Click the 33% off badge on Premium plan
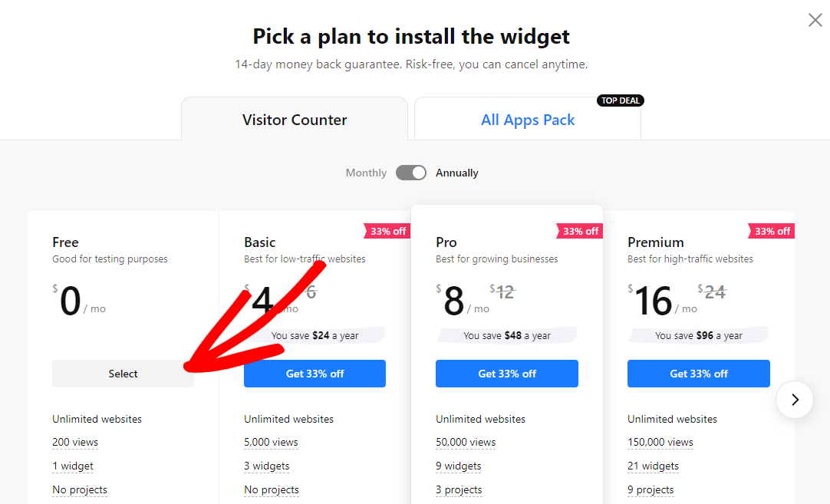The height and width of the screenshot is (504, 830). coord(771,231)
